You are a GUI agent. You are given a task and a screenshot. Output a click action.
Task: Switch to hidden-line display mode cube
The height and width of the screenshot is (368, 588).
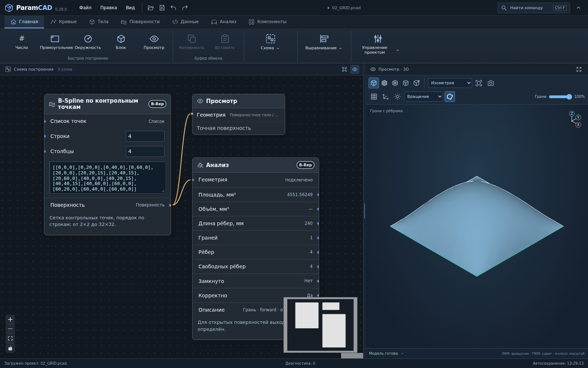tap(406, 83)
